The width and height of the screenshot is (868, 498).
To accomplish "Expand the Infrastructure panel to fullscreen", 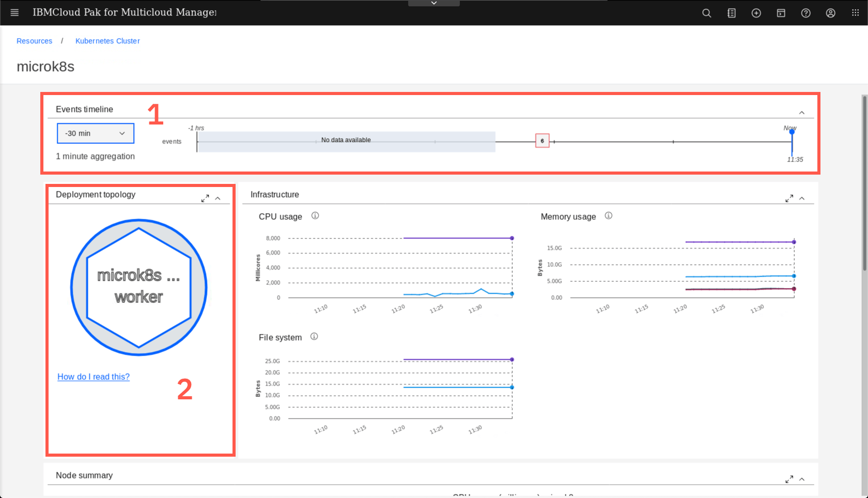I will coord(789,198).
